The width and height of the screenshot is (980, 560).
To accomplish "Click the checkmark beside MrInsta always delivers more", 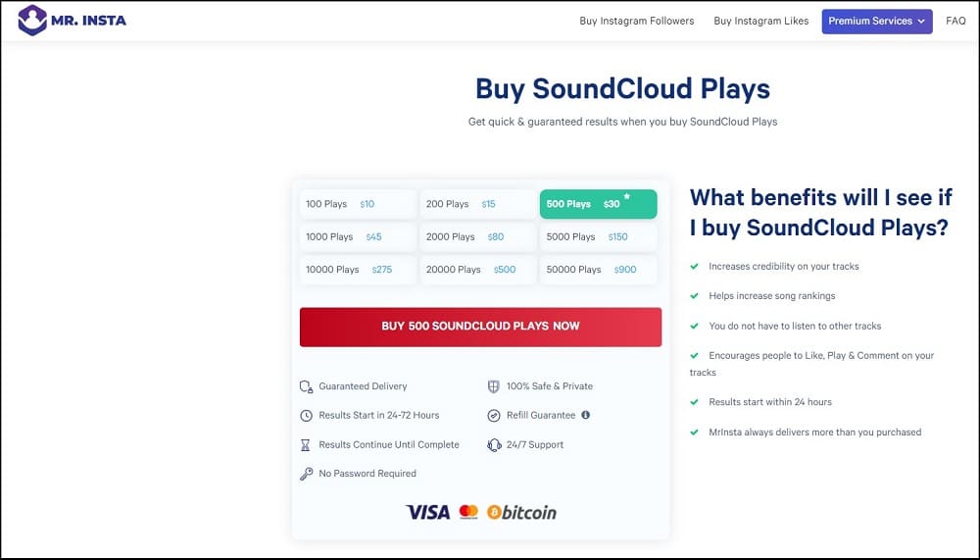I will tap(694, 433).
